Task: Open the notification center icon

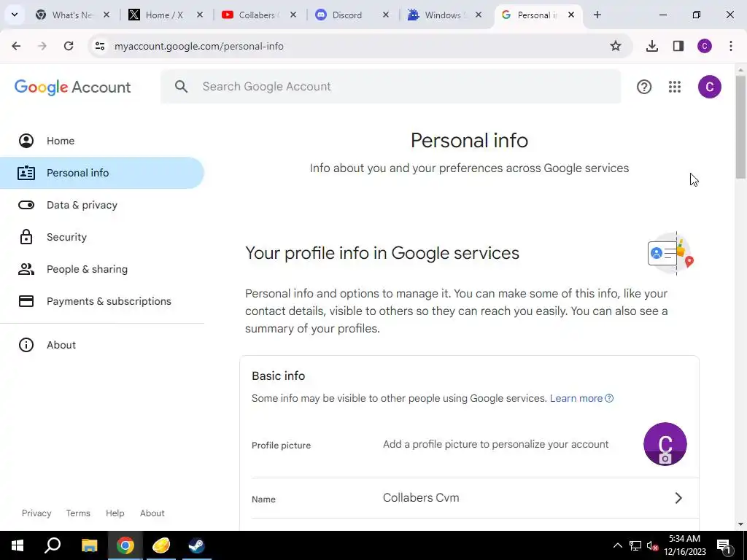Action: click(724, 545)
